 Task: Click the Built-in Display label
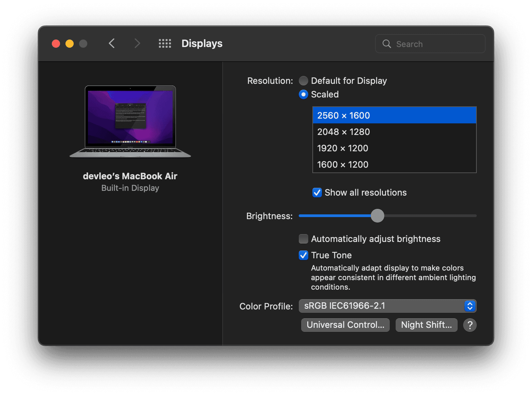coord(130,188)
